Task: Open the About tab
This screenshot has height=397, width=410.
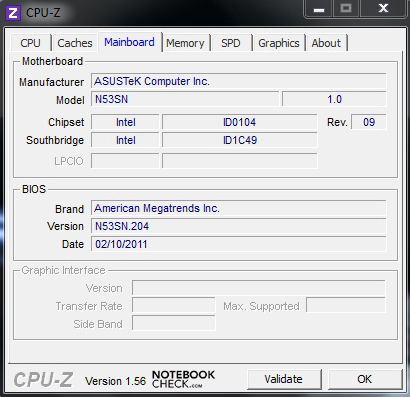Action: pos(326,43)
